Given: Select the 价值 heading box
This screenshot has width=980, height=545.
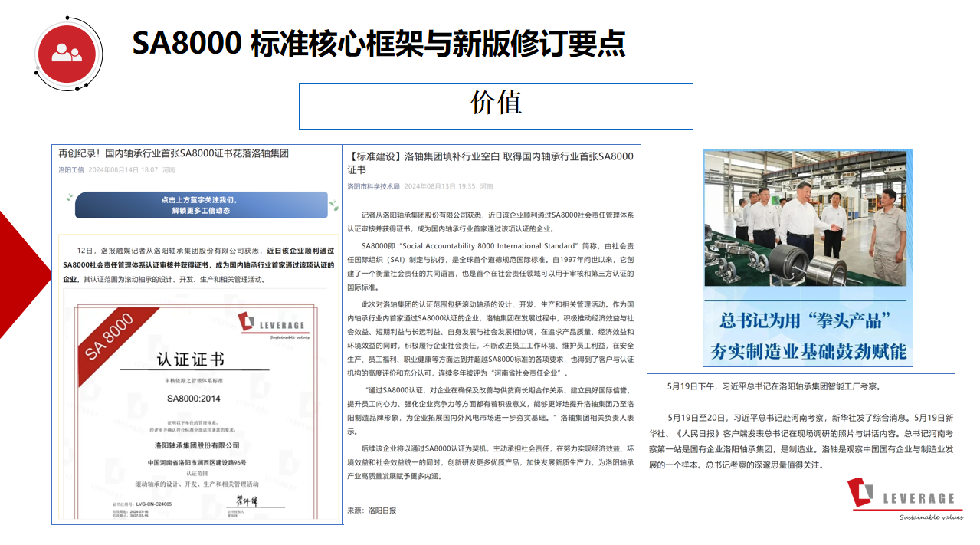Looking at the screenshot, I should 496,106.
